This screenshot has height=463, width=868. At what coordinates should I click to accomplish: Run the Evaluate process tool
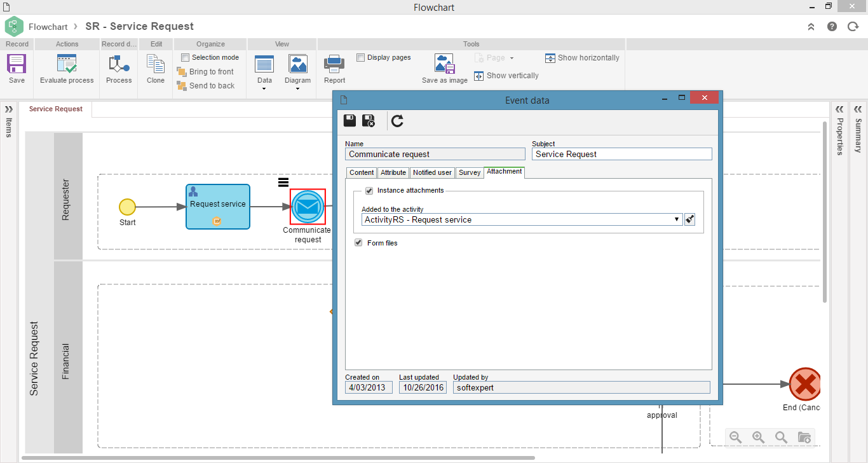pyautogui.click(x=67, y=64)
